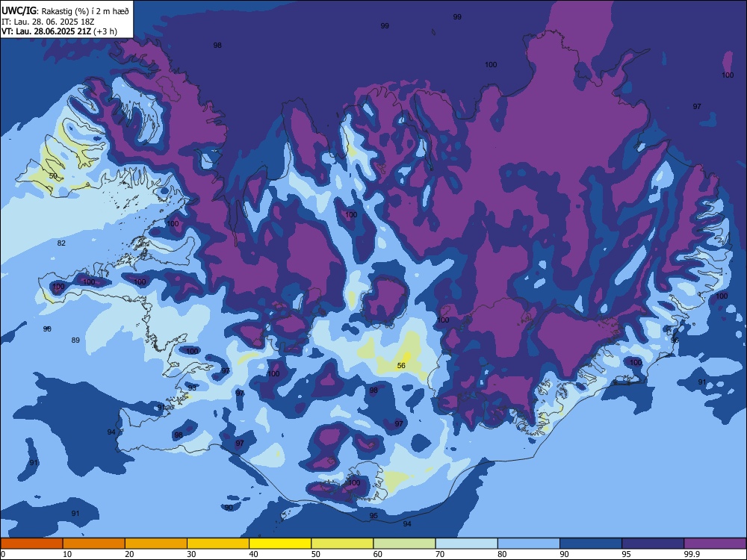Screen dimensions: 747x560
Task: Select the golden 30–40 legend swatch
Action: pos(218,544)
